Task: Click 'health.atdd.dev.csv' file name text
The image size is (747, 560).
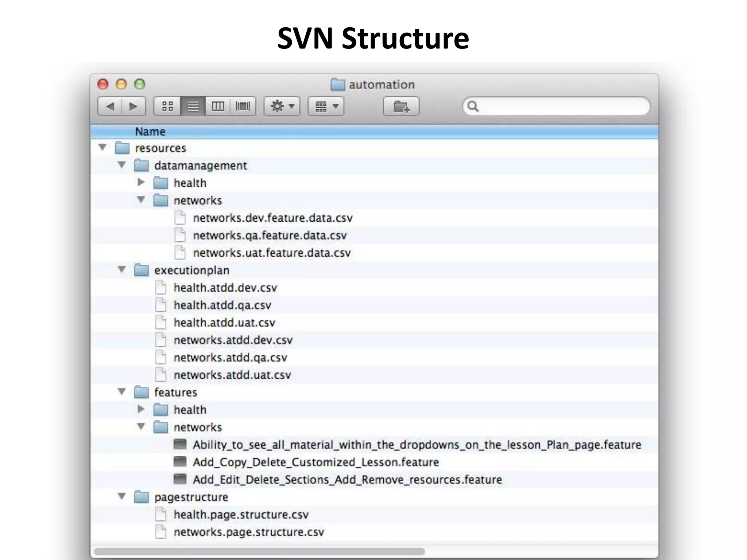Action: [225, 288]
